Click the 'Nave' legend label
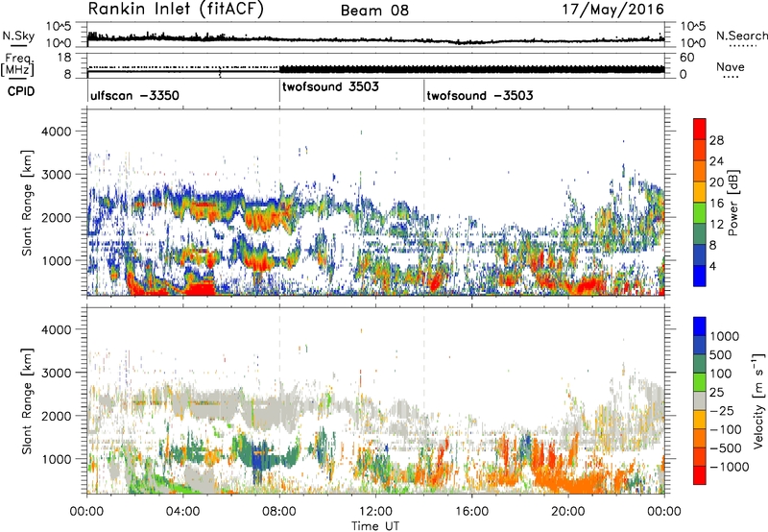768x532 pixels. click(x=731, y=66)
